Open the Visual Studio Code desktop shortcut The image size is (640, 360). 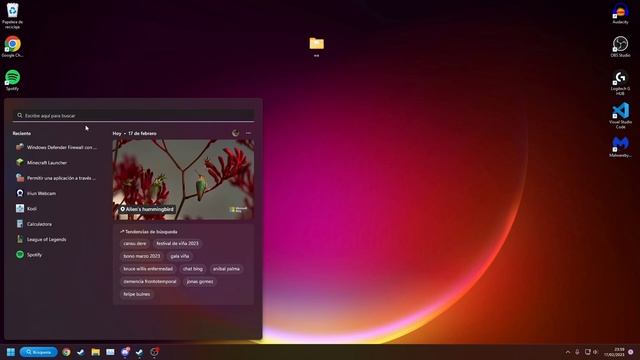(620, 116)
